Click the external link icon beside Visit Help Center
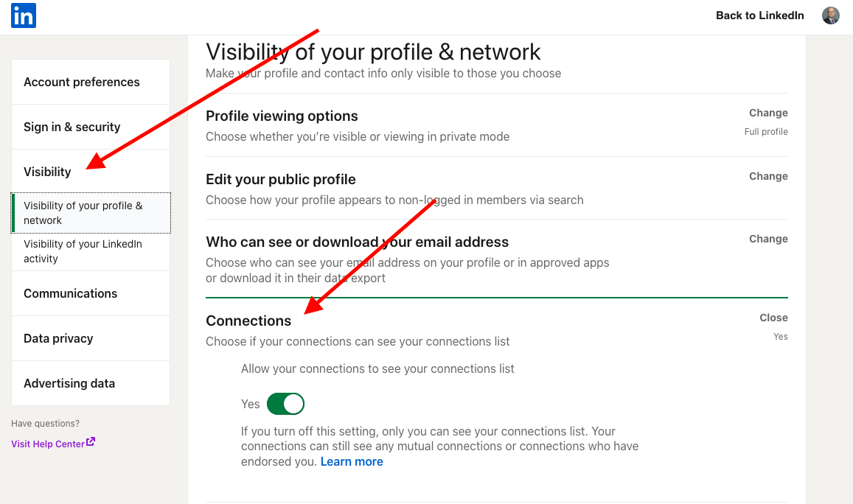Image resolution: width=853 pixels, height=504 pixels. [90, 443]
